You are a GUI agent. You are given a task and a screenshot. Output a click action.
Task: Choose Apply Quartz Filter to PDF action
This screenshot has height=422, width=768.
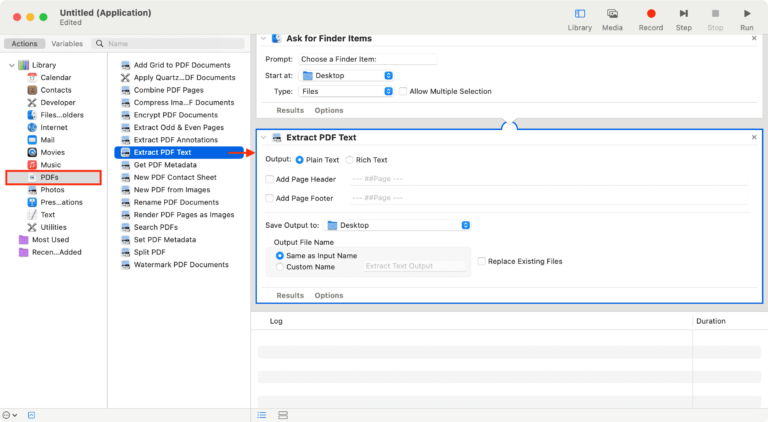coord(179,77)
